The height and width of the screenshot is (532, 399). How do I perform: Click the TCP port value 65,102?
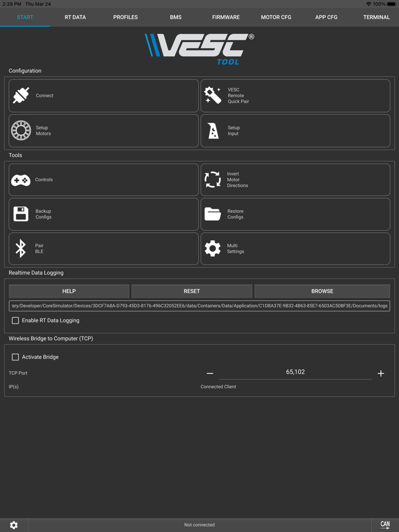click(x=295, y=372)
